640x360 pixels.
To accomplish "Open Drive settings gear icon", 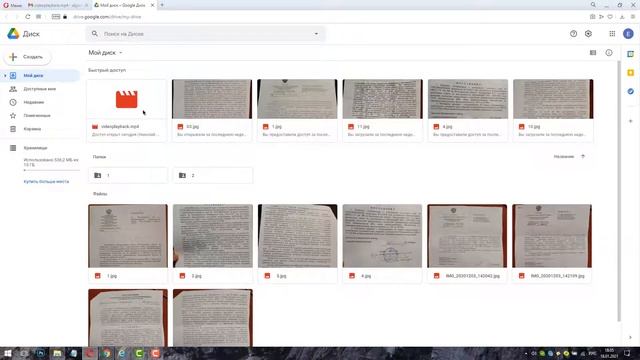I will click(x=588, y=34).
